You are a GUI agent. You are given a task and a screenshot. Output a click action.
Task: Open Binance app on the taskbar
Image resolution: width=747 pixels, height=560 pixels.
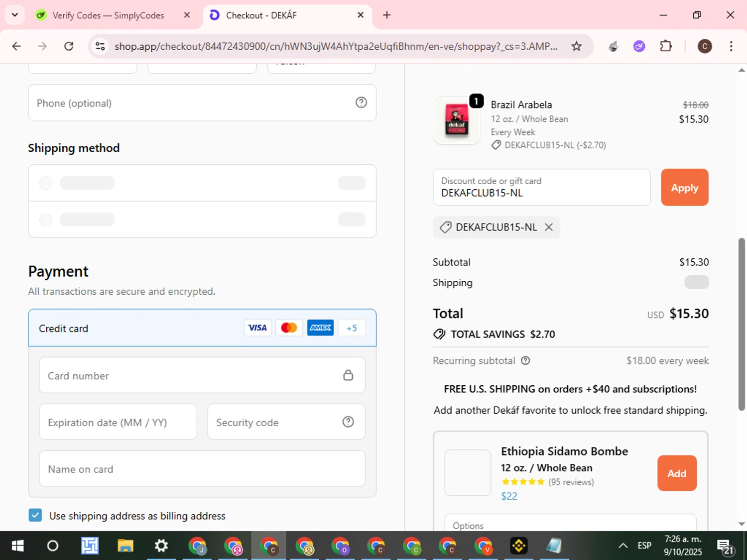(519, 546)
